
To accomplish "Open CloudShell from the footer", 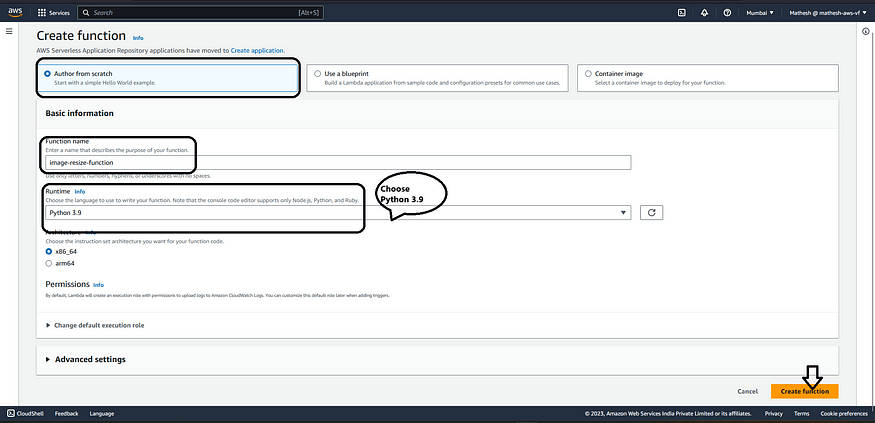I will click(27, 414).
